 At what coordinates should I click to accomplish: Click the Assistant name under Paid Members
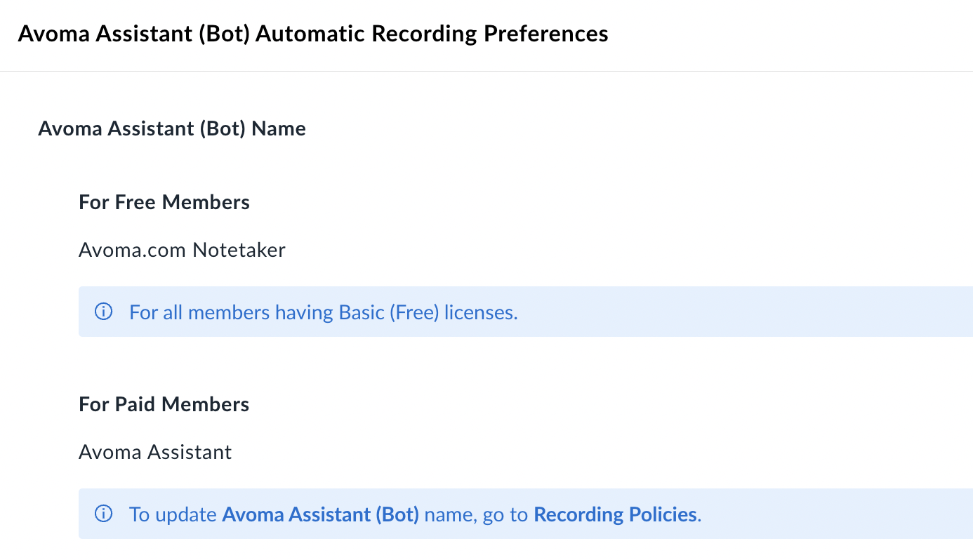click(x=155, y=452)
